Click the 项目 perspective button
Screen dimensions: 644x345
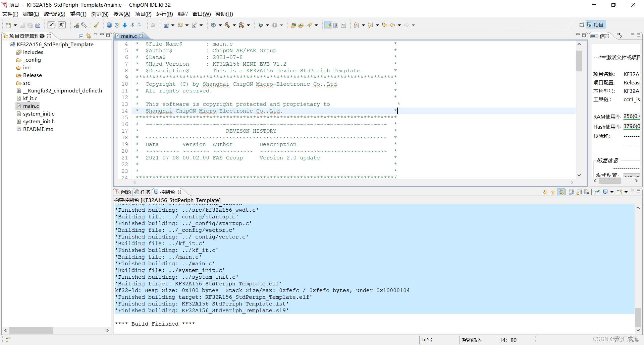pyautogui.click(x=596, y=24)
